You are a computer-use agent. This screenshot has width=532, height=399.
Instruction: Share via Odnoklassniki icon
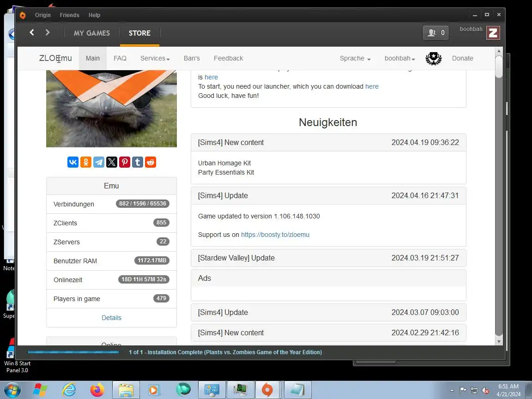(x=86, y=162)
